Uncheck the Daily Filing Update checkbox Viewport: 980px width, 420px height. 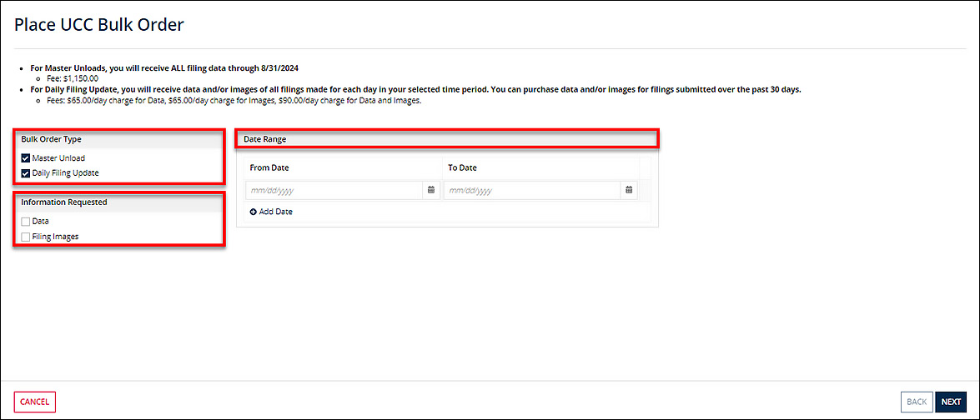(26, 173)
